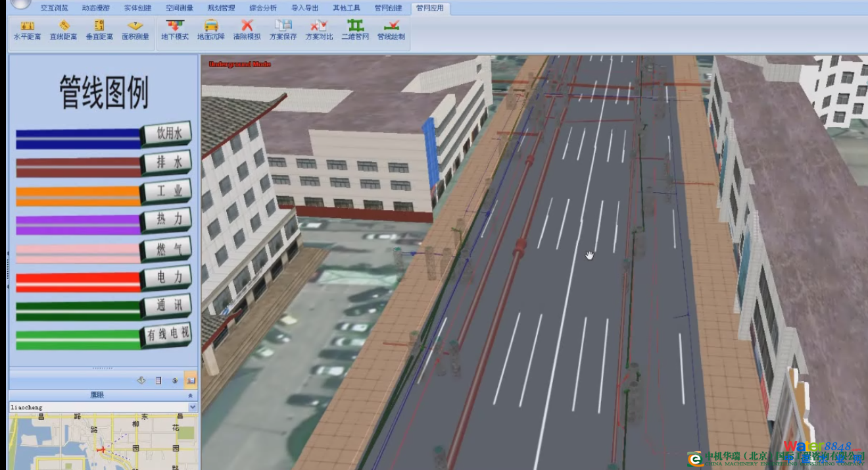868x470 pixels.
Task: Open the 管网创建 ribbon tab
Action: 388,9
